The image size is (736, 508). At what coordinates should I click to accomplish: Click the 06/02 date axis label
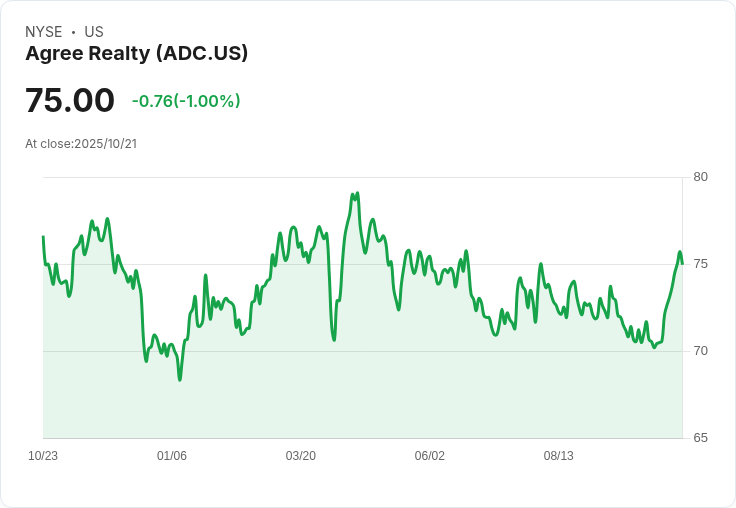(429, 455)
